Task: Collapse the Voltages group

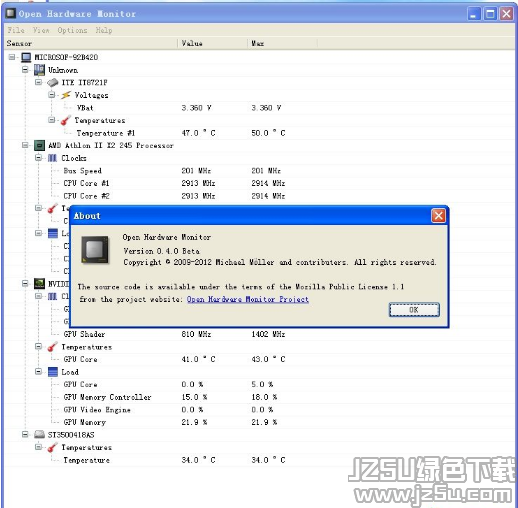Action: point(52,95)
